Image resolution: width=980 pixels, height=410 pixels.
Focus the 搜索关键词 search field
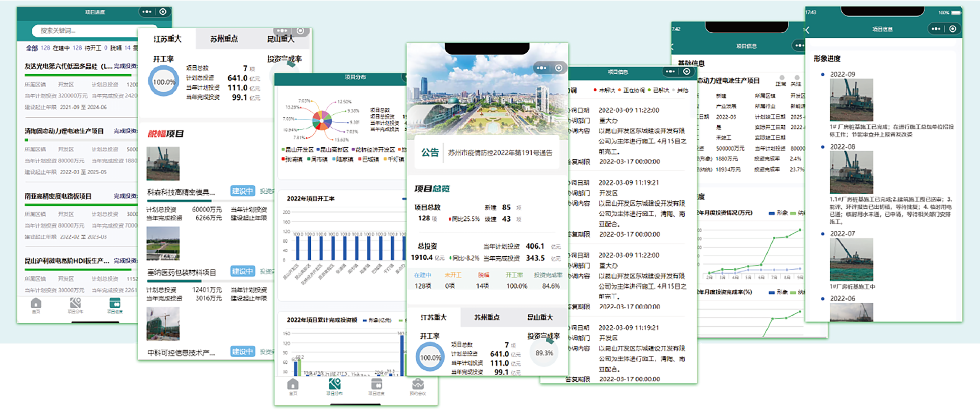[x=94, y=31]
